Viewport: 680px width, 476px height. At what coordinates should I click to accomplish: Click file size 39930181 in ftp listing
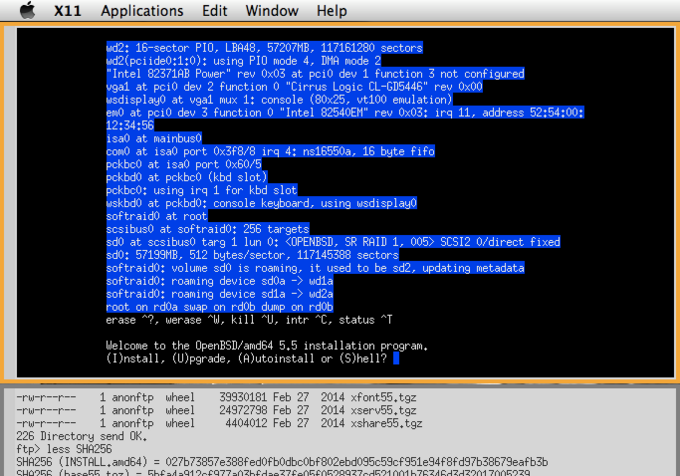point(243,397)
